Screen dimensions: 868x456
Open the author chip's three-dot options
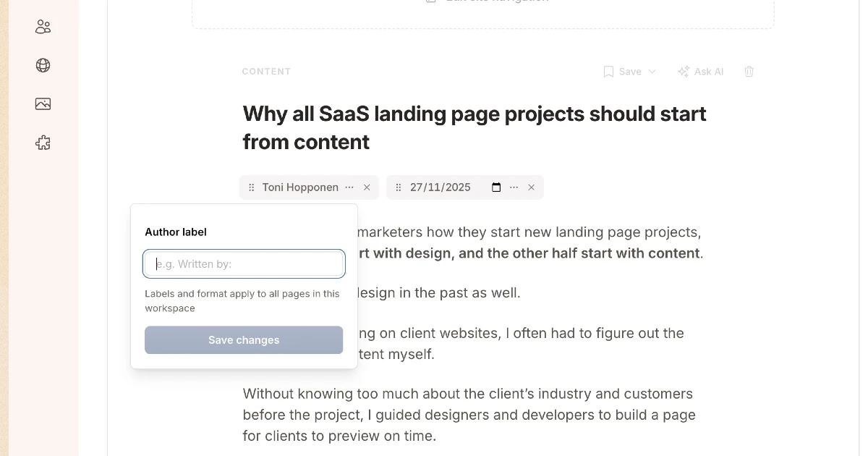point(349,187)
